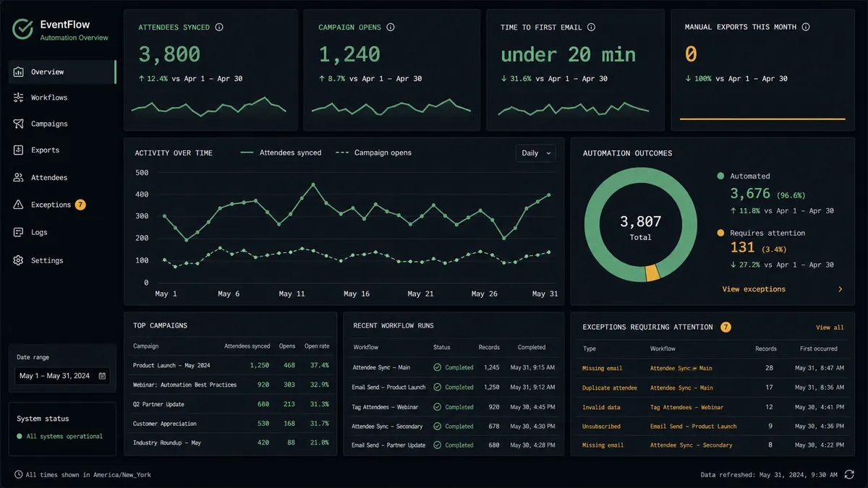Click info icon next to Time to First Email
This screenshot has height=488, width=868.
point(591,27)
